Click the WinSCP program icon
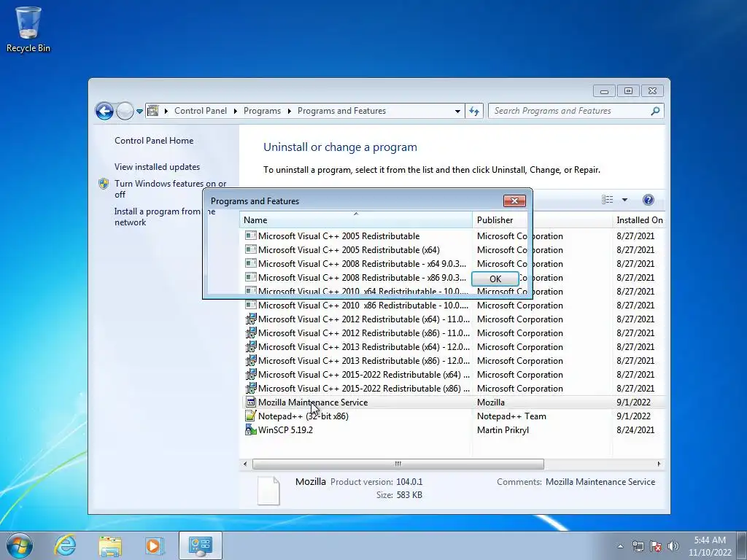This screenshot has height=560, width=747. coord(251,429)
